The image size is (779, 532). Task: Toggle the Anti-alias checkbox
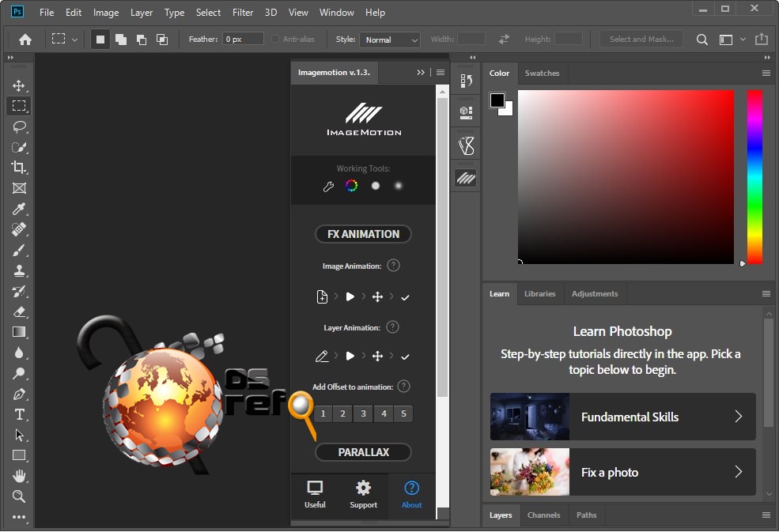274,39
